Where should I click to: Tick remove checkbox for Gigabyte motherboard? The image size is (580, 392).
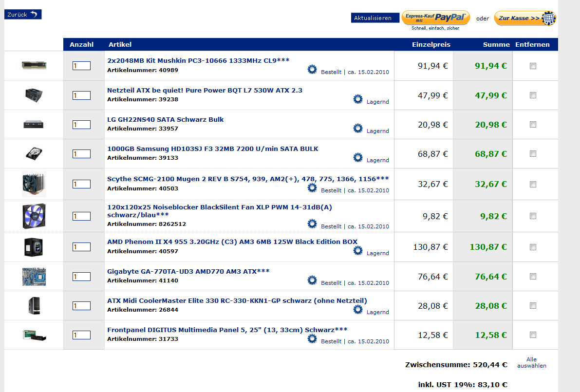(533, 276)
